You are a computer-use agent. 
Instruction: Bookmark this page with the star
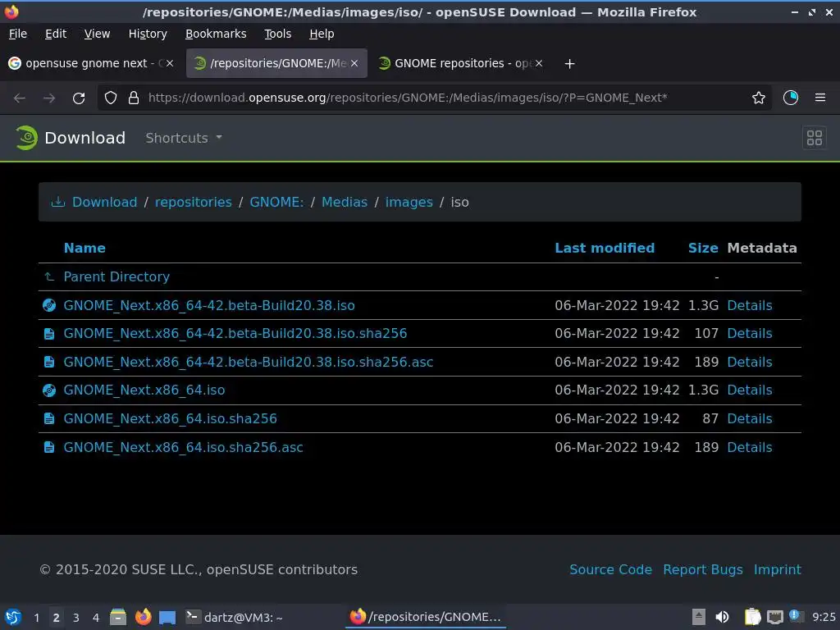pyautogui.click(x=759, y=98)
